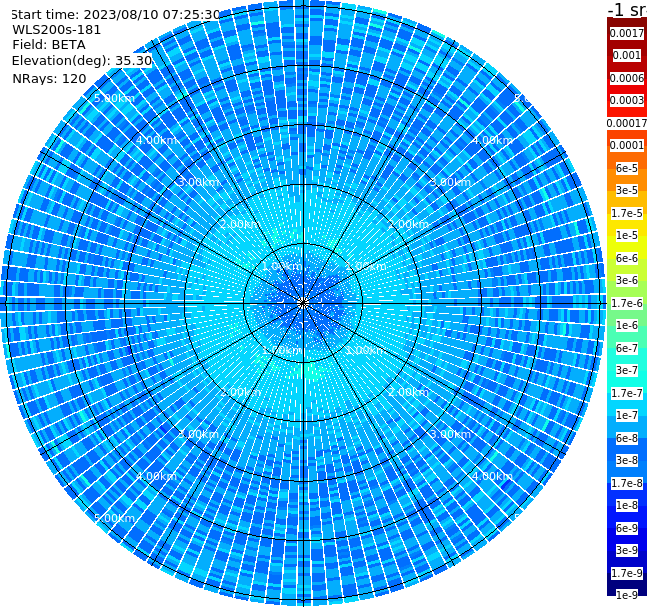Select the lower-right 3.00km range label

450,434
